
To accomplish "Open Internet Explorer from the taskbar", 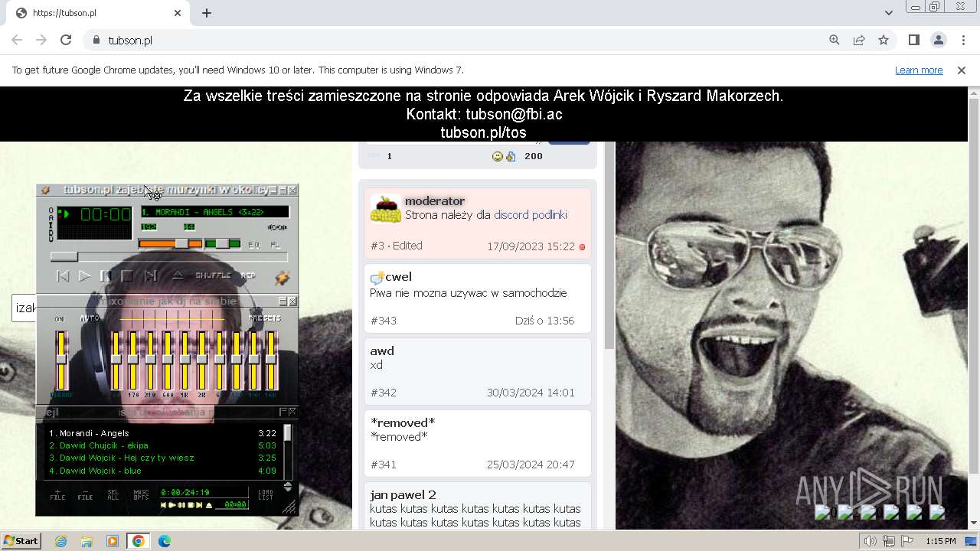I will (x=61, y=541).
